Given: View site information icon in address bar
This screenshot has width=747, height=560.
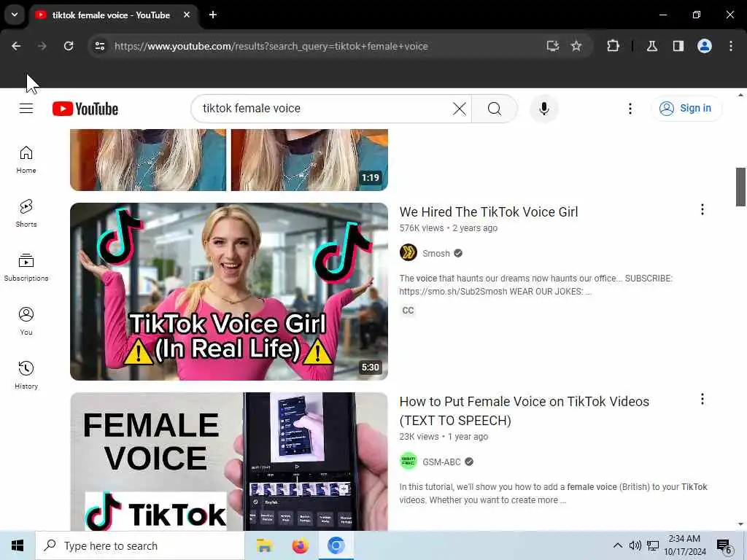Looking at the screenshot, I should point(99,46).
